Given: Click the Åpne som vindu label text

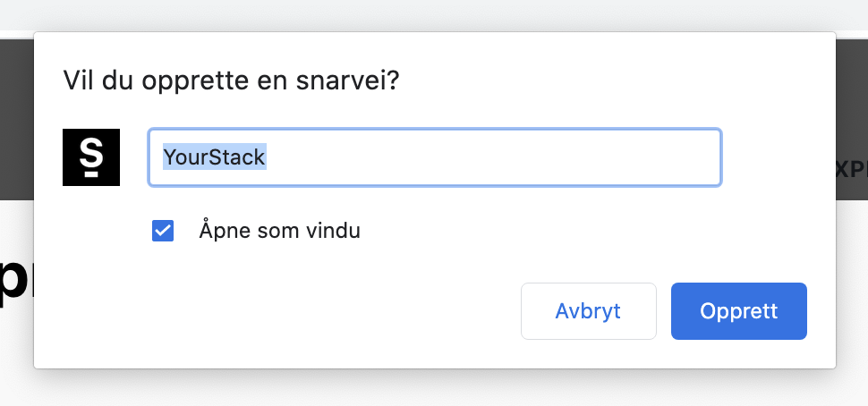Looking at the screenshot, I should [x=279, y=231].
